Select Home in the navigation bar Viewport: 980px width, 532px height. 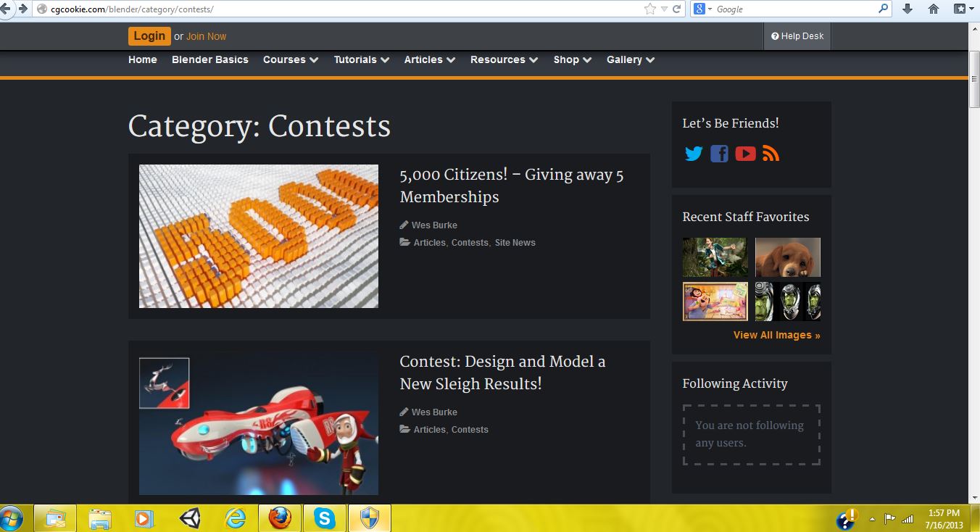pyautogui.click(x=142, y=59)
